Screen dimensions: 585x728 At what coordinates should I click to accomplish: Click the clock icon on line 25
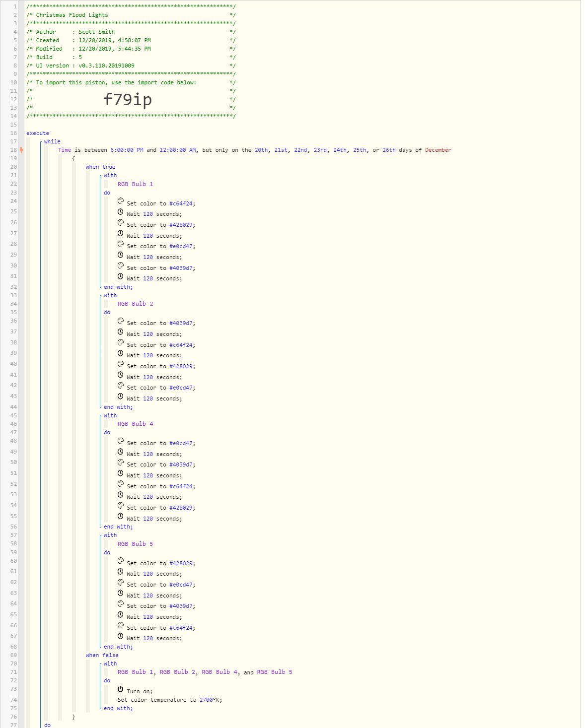click(121, 212)
